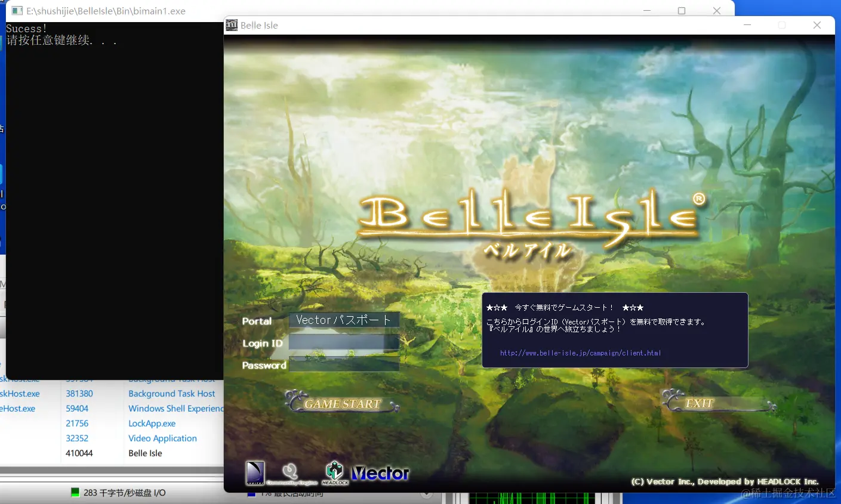The image size is (841, 504).
Task: Close the Belle Isle window
Action: (817, 25)
